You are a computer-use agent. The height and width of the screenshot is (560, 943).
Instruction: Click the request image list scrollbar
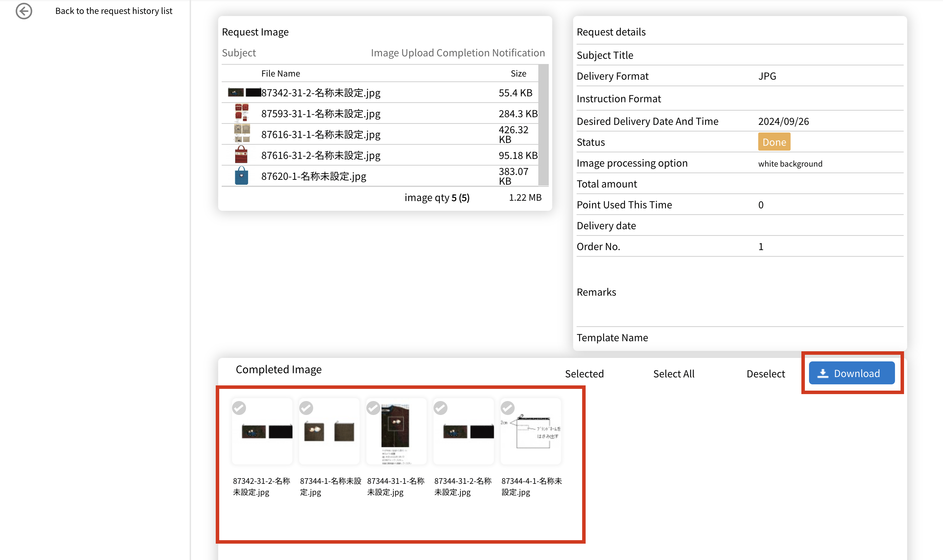543,125
